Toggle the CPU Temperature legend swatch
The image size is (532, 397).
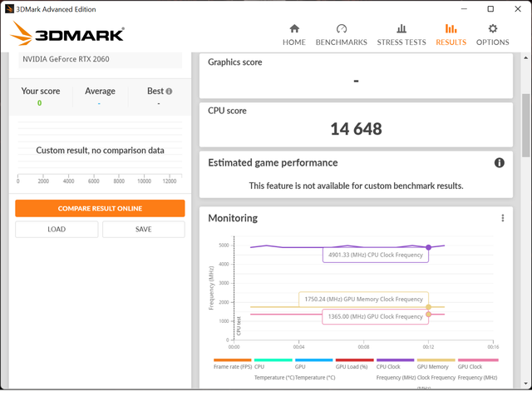[x=273, y=360]
